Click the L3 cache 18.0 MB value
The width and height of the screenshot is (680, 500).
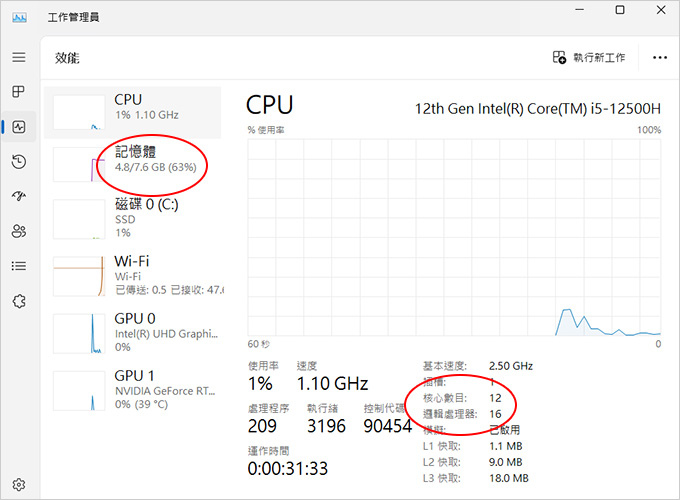tap(509, 478)
